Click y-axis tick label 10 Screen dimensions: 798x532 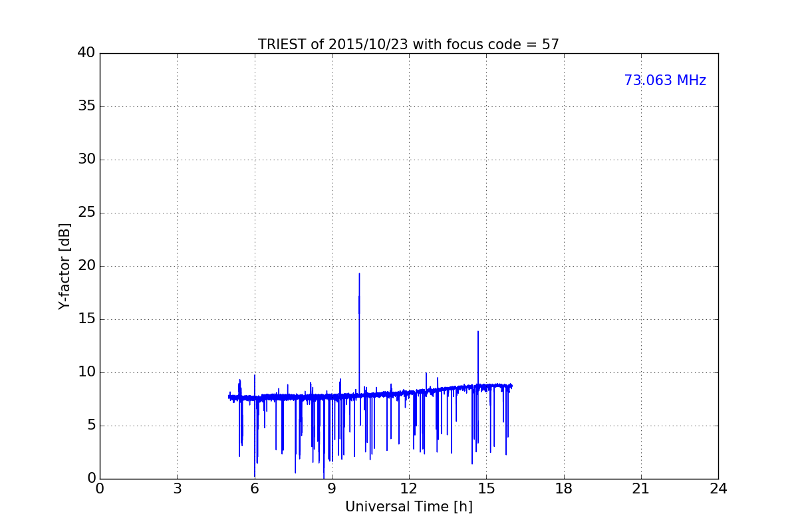86,372
